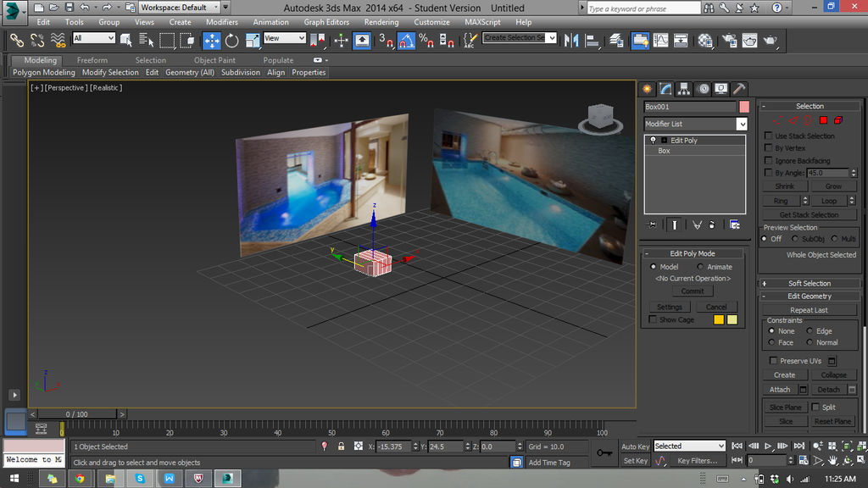Click the Bind to Space Warp icon
Screen dimensions: 868x488
click(x=58, y=41)
